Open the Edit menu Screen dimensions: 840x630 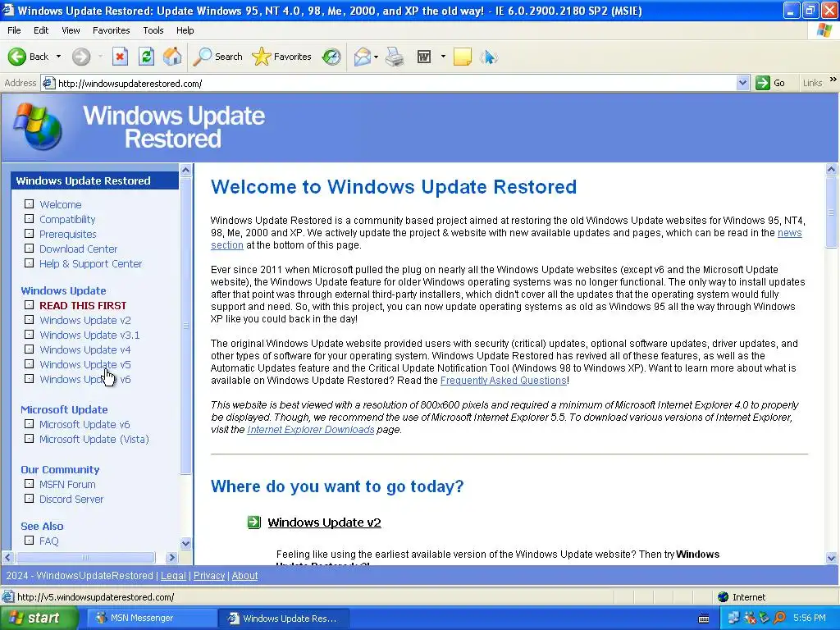click(x=41, y=30)
